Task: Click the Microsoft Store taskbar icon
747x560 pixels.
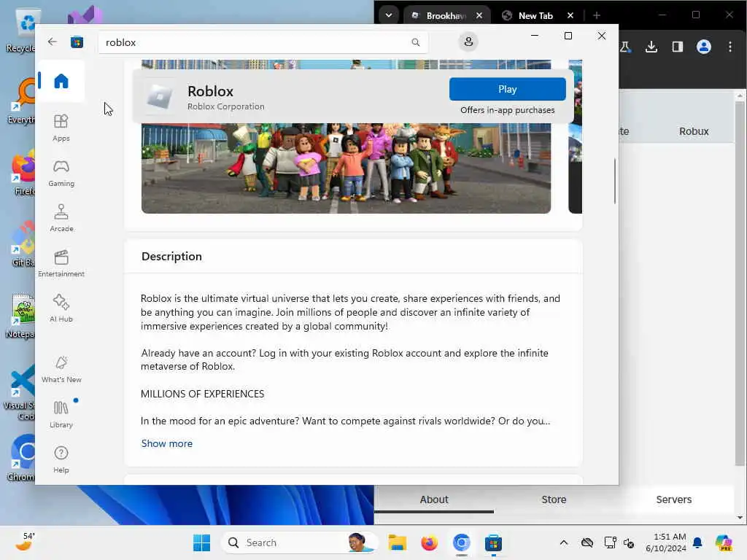Action: [493, 542]
